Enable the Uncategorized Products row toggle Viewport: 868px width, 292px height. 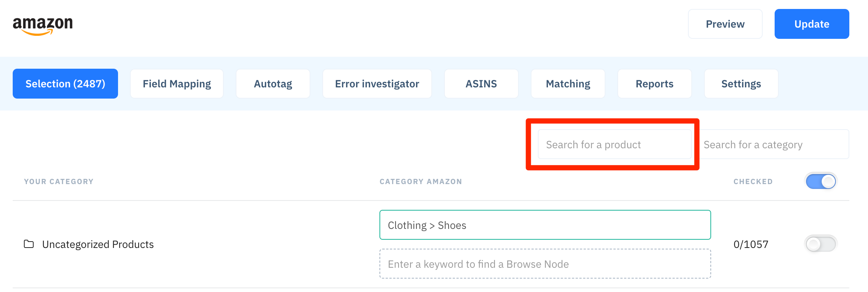pos(821,244)
